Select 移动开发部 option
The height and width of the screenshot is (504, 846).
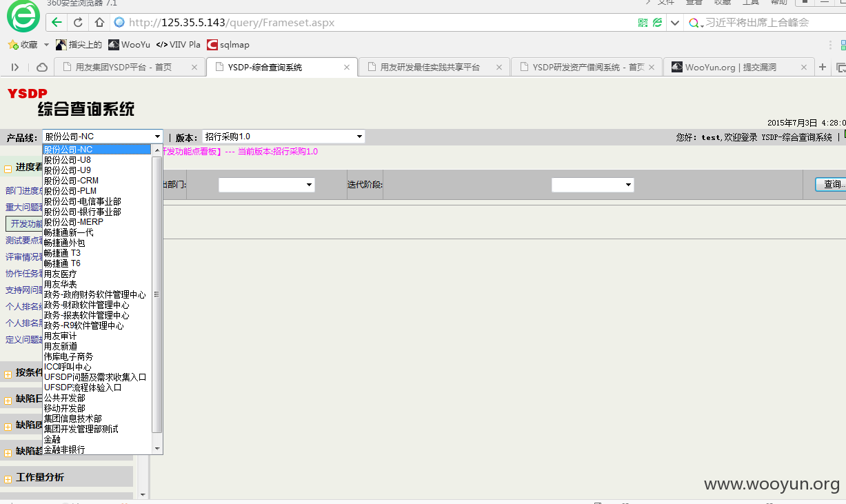point(97,408)
